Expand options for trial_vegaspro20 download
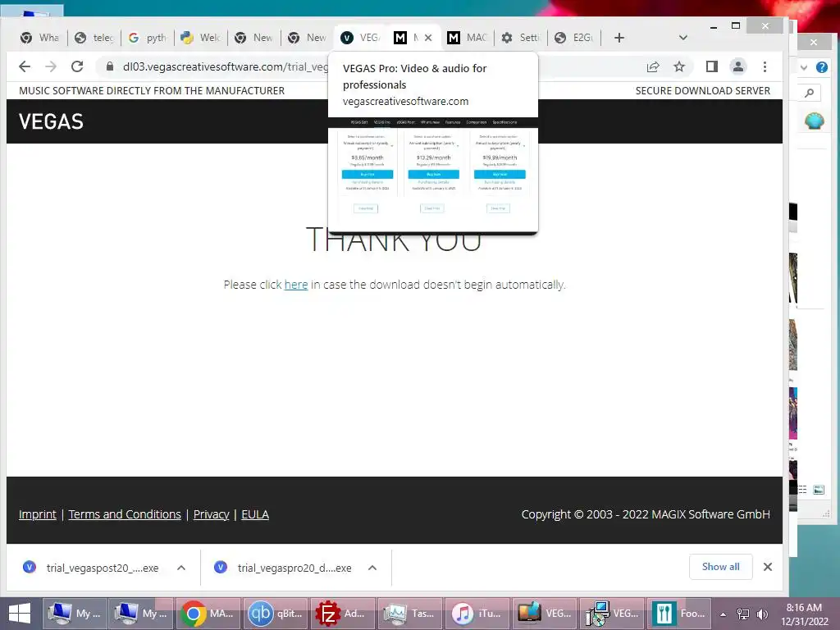The image size is (840, 630). (x=372, y=568)
